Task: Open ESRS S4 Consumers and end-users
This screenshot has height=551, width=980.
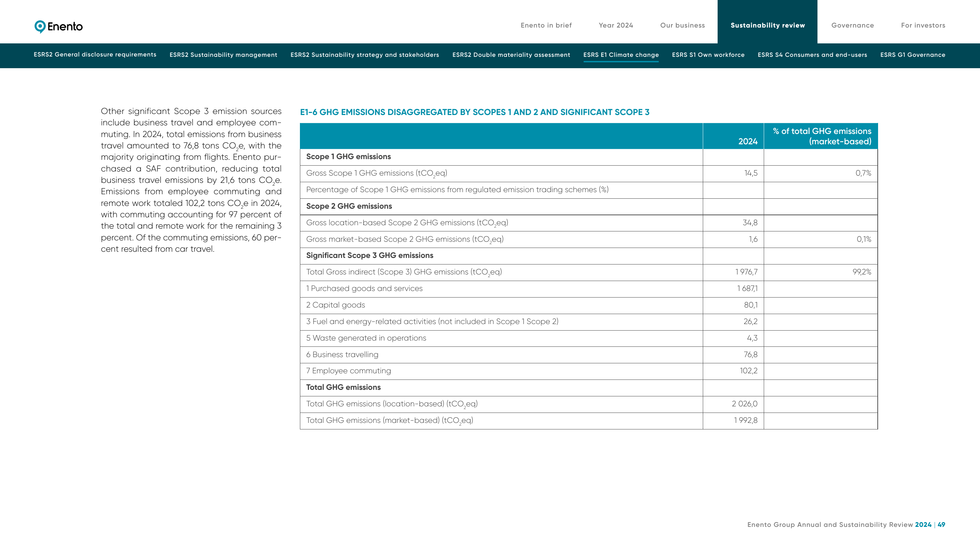Action: point(812,55)
